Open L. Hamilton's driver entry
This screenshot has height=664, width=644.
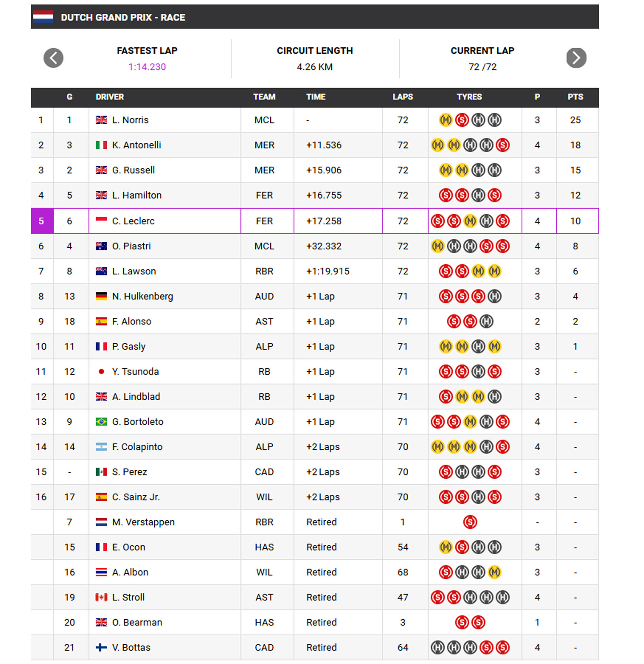[137, 195]
